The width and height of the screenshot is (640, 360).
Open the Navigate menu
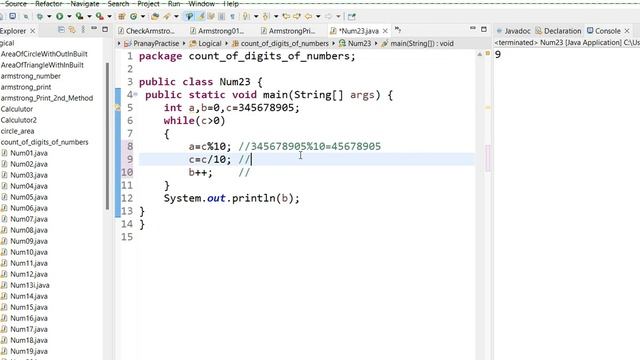(x=85, y=4)
